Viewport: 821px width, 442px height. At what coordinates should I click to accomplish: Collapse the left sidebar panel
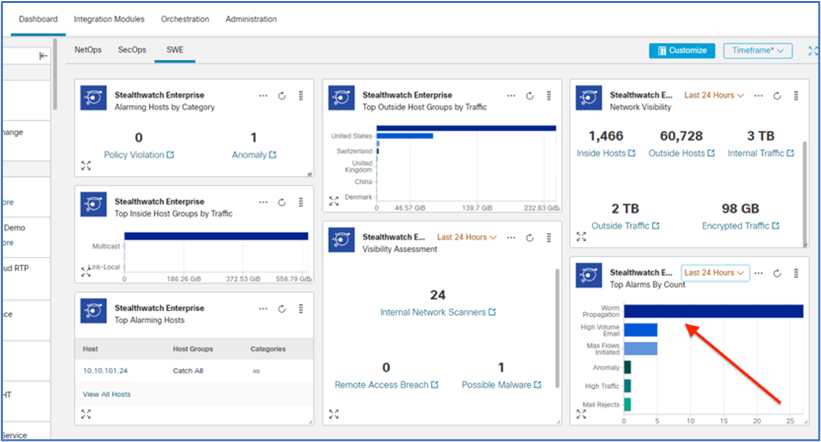pos(43,56)
